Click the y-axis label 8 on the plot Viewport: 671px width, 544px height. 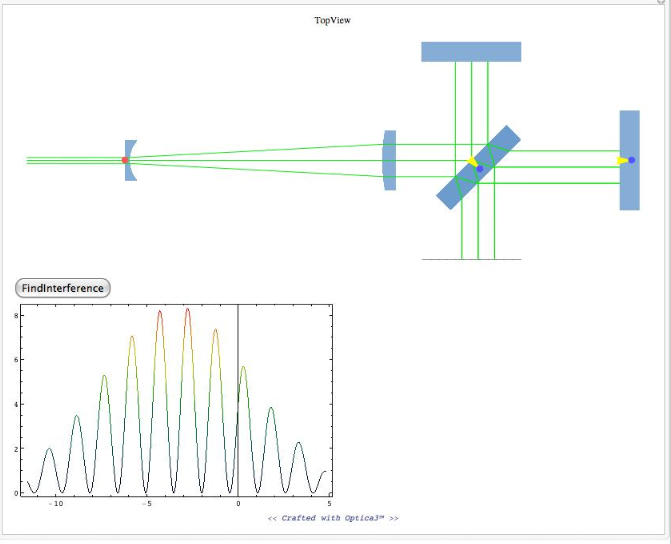coord(16,315)
